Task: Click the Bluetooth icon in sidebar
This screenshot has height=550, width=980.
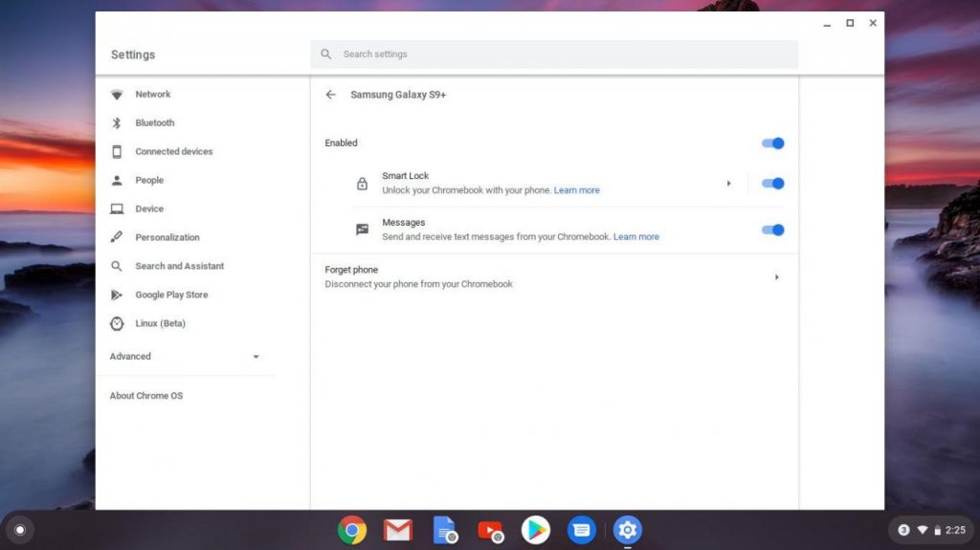Action: tap(116, 123)
